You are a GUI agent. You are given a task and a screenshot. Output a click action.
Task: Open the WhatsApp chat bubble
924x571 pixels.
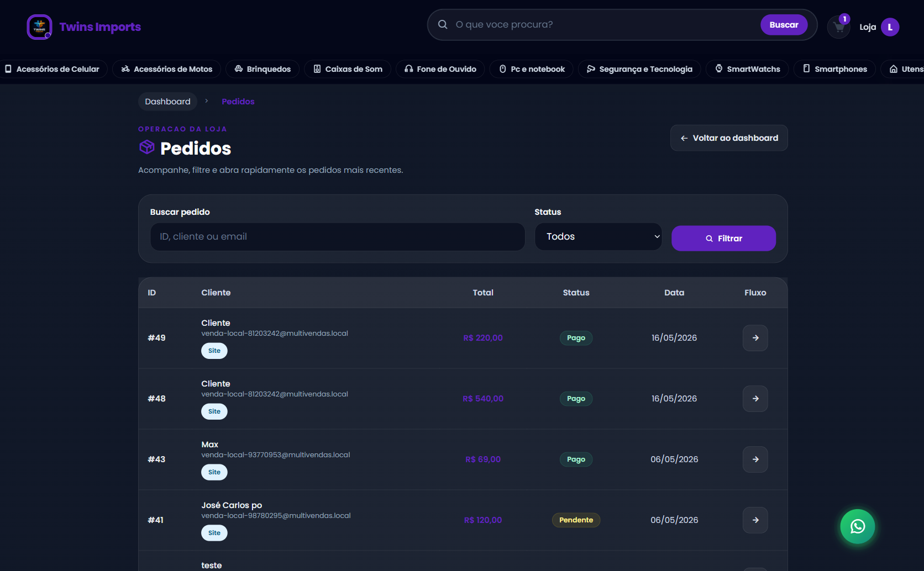point(857,526)
